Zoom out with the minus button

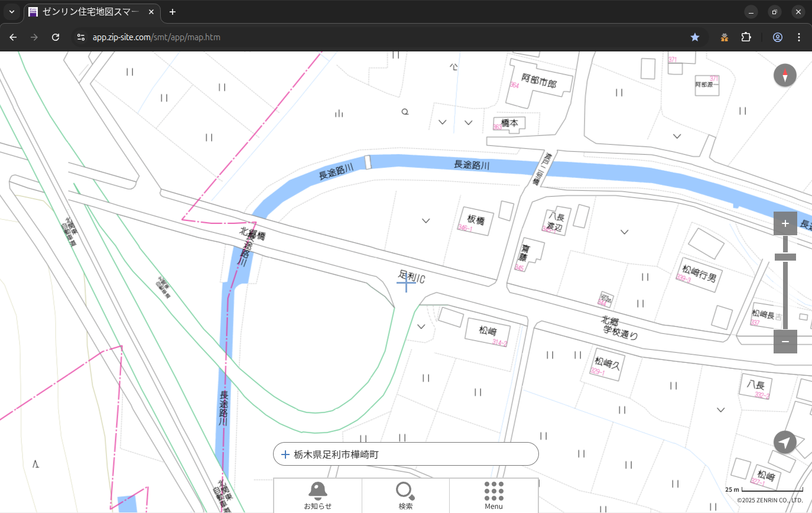coord(785,342)
